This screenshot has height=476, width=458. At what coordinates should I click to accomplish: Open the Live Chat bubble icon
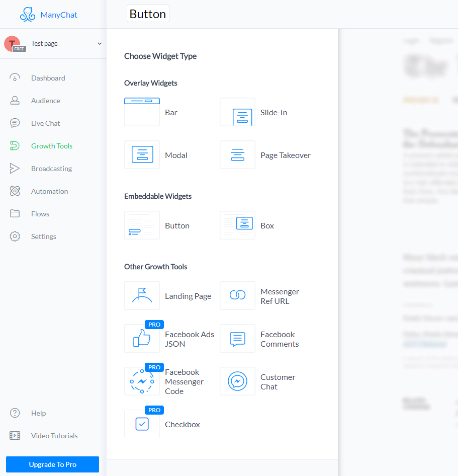coord(15,123)
